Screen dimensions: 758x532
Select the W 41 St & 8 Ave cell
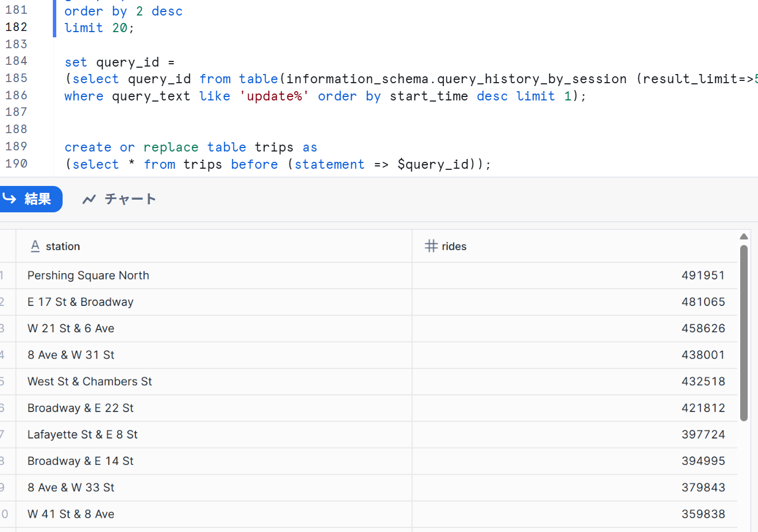214,514
